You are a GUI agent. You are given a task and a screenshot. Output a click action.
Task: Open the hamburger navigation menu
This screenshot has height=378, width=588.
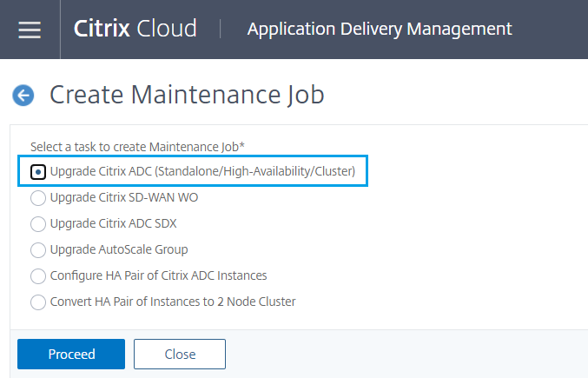(30, 30)
